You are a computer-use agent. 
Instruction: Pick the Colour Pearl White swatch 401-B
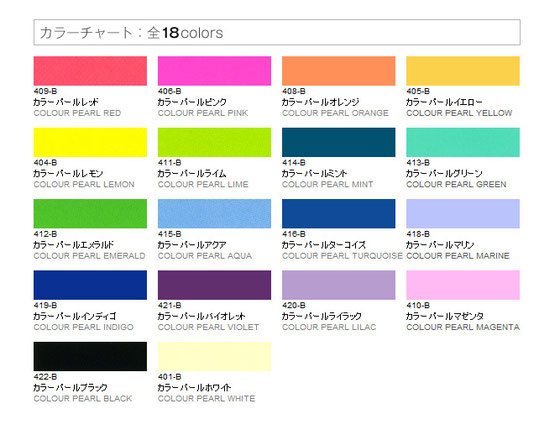click(x=214, y=356)
